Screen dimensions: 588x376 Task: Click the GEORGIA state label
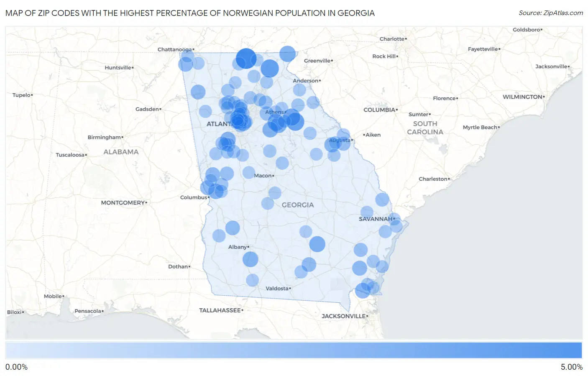click(298, 205)
